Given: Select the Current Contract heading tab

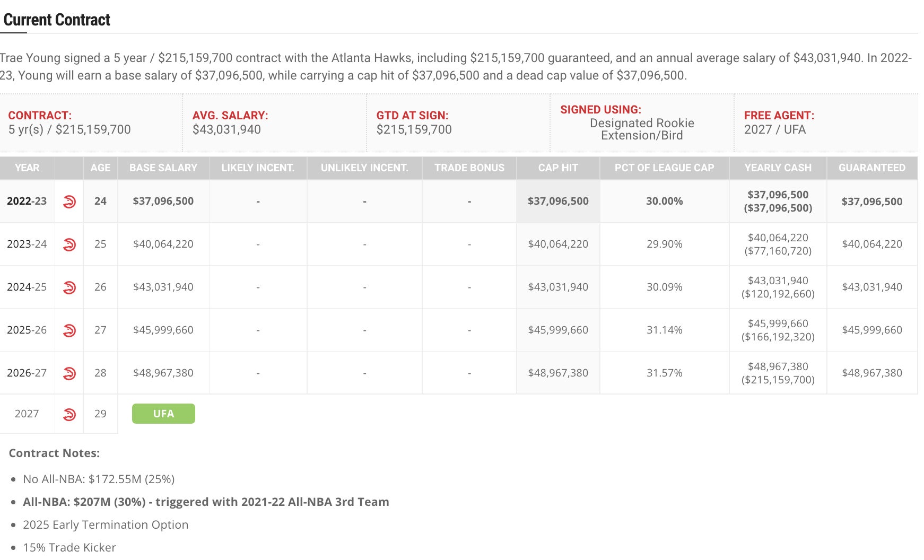Looking at the screenshot, I should click(x=57, y=20).
